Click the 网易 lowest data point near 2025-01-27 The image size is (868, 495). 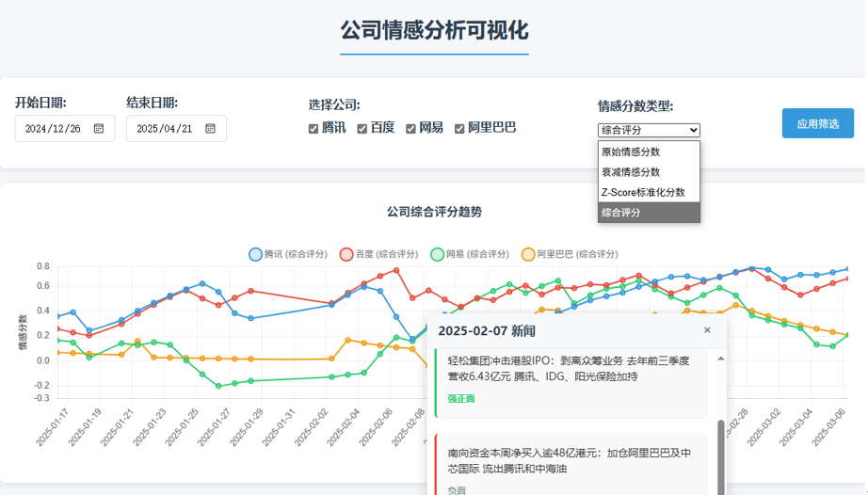pos(218,386)
